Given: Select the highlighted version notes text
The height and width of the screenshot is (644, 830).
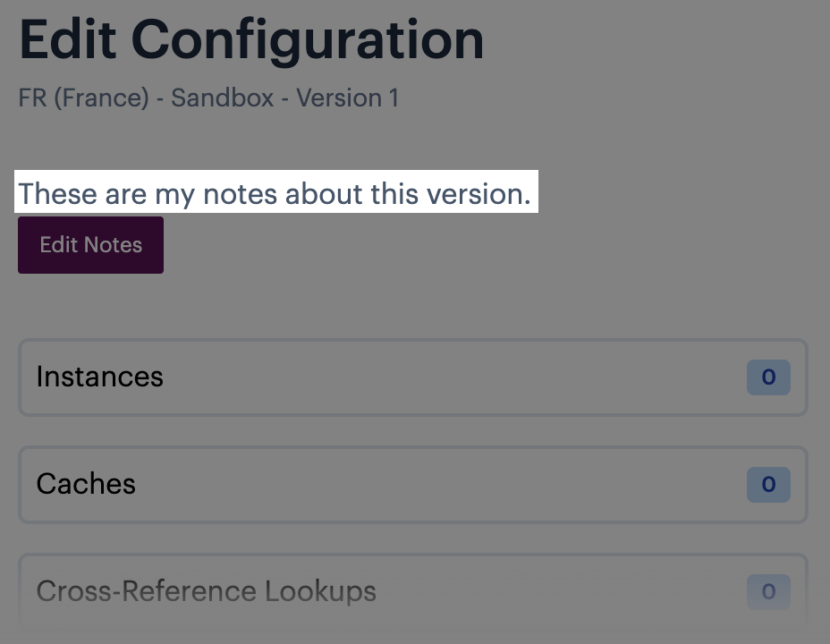Looking at the screenshot, I should (275, 193).
